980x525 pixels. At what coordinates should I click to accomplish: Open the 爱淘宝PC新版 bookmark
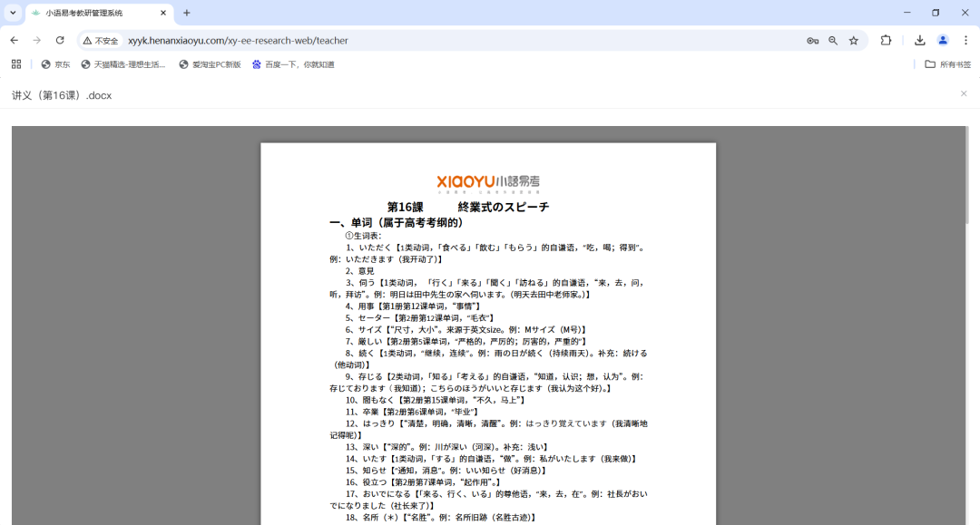[x=210, y=64]
